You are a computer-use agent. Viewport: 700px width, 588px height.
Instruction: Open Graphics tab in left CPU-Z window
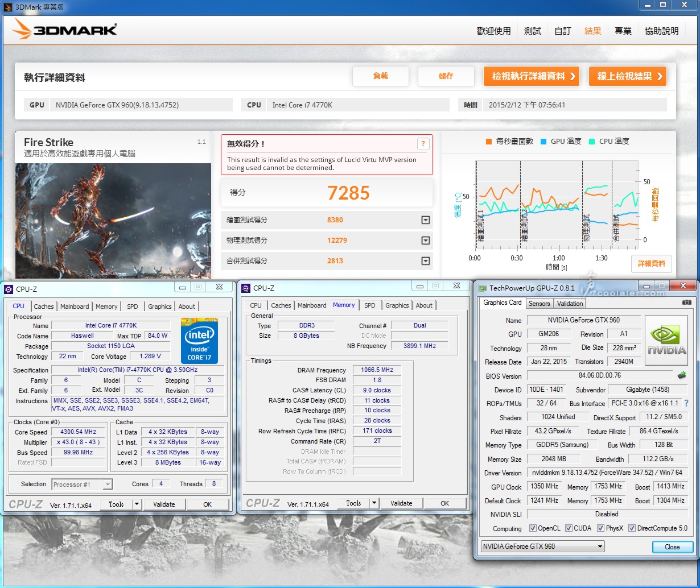tap(160, 307)
